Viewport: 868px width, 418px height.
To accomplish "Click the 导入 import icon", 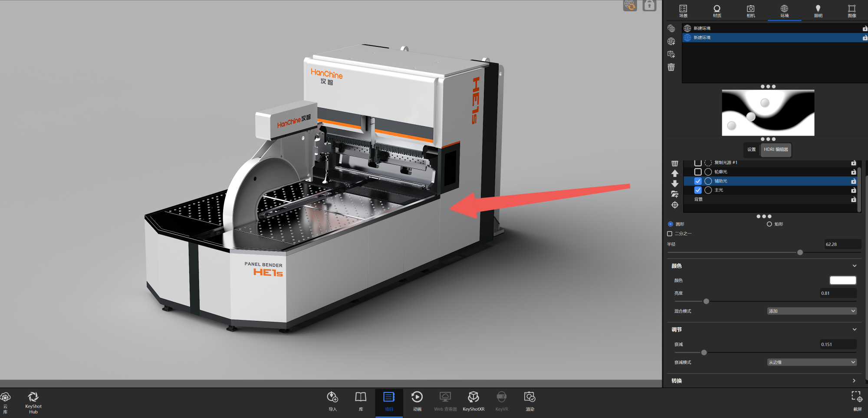I will point(332,401).
